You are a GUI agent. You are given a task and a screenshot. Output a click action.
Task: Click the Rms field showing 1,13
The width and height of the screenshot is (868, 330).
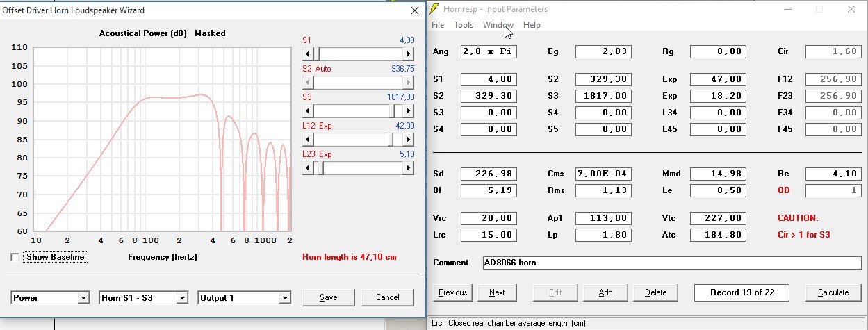point(603,190)
